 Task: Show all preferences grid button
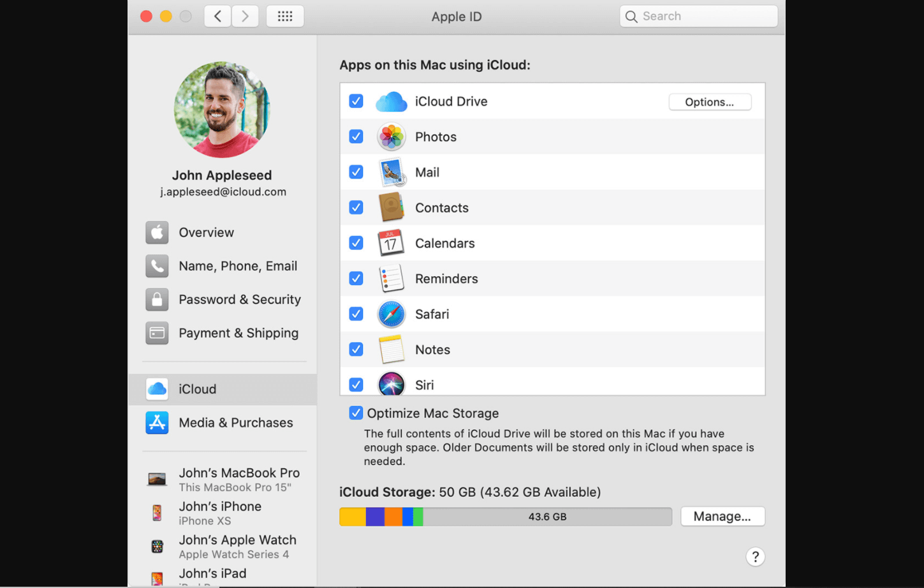(x=285, y=16)
